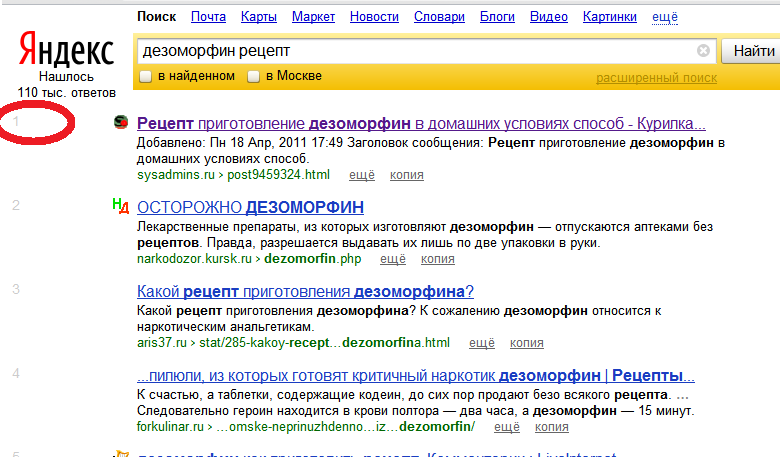Viewport: 780px width, 457px height.
Task: Click the Найти button
Action: pos(752,51)
